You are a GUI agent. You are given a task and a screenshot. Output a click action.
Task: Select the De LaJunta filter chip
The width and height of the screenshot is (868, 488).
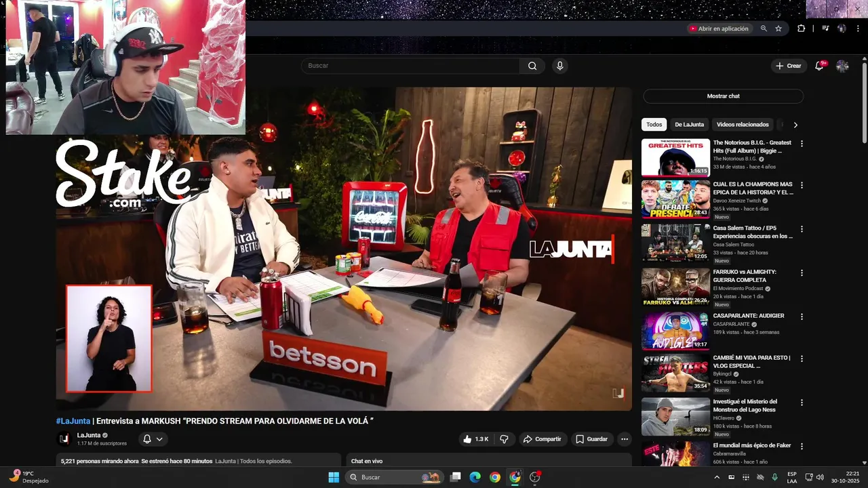point(689,125)
